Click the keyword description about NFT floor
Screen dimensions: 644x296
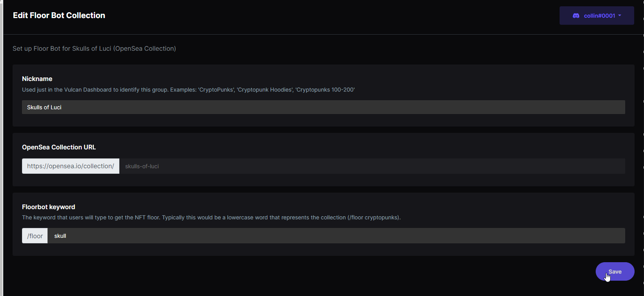[211, 217]
